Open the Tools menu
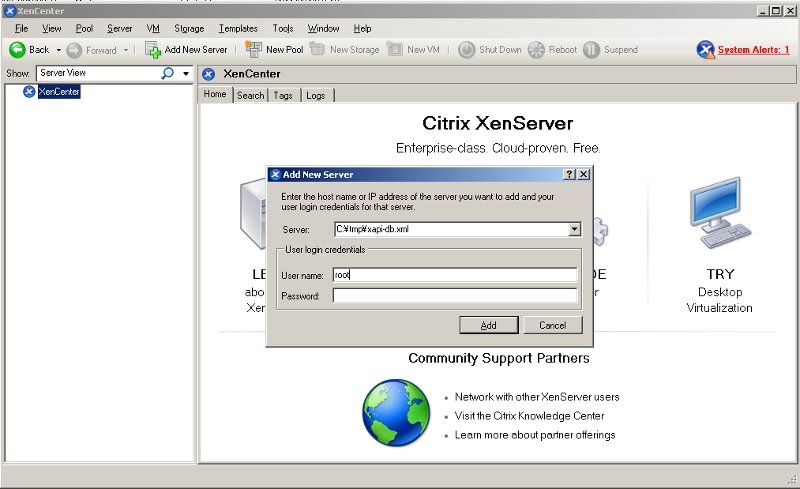 283,29
